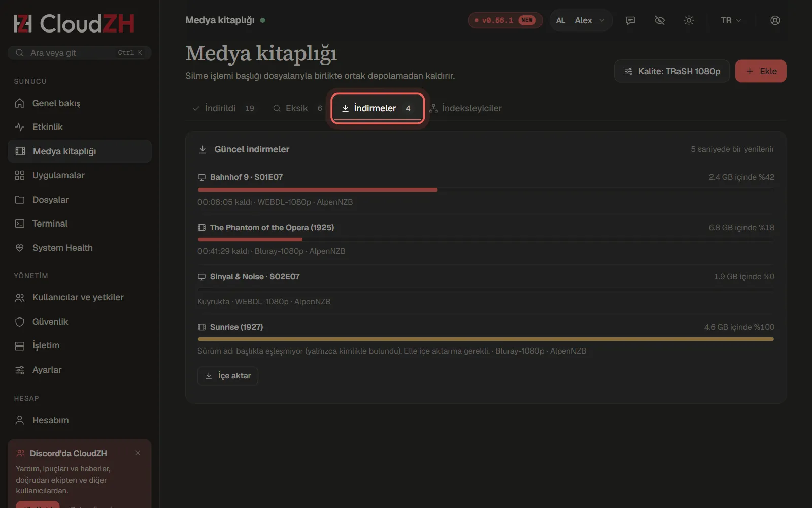Click the 2.4 GB içinde %42 status
Screen dimensions: 812x508
[x=741, y=177]
